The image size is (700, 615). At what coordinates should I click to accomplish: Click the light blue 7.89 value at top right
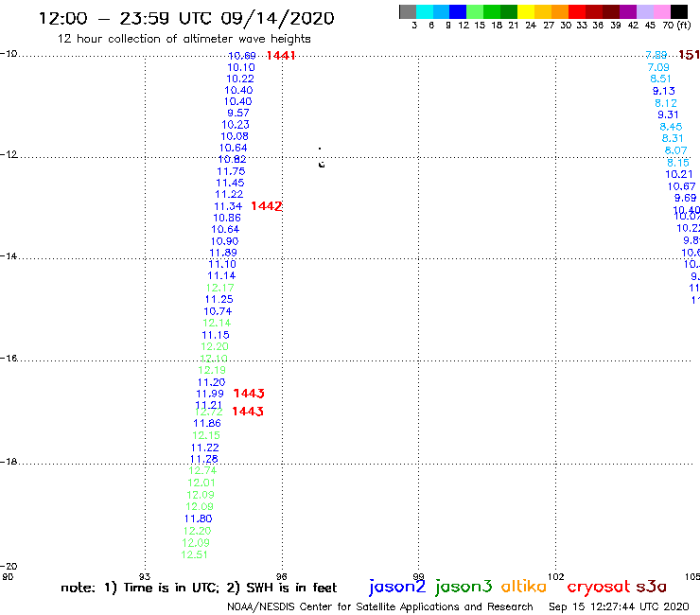click(656, 55)
